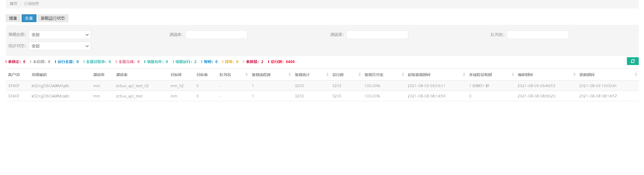Sort by 装载线程数 column arrows

290,75
